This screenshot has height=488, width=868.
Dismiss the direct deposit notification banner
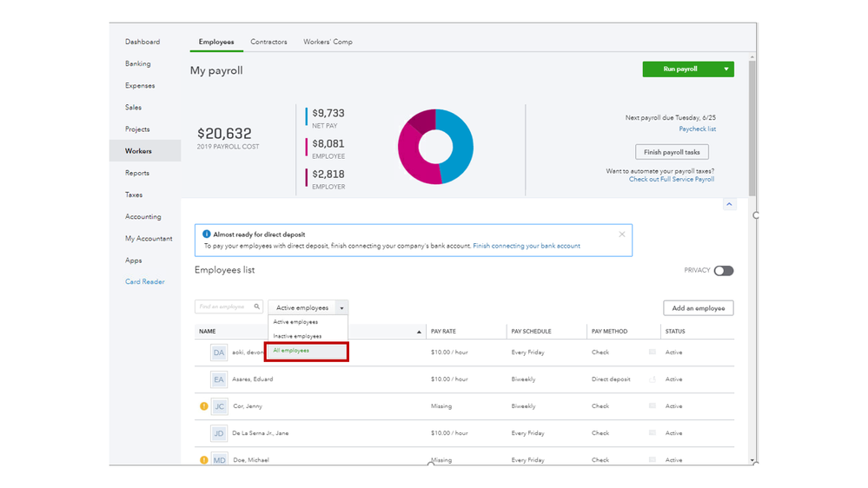tap(622, 234)
